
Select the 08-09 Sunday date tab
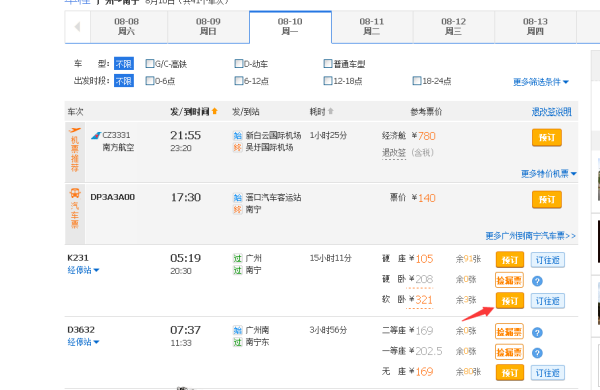[208, 26]
